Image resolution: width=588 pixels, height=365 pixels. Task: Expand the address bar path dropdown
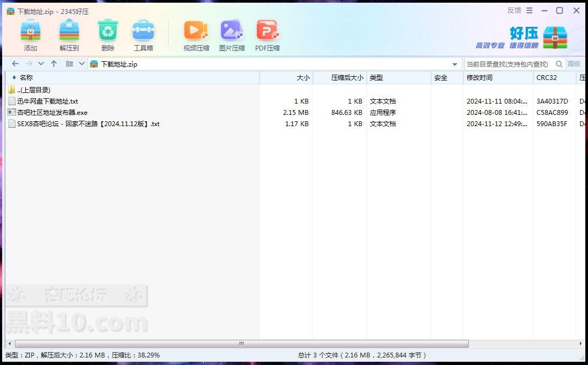coord(455,64)
